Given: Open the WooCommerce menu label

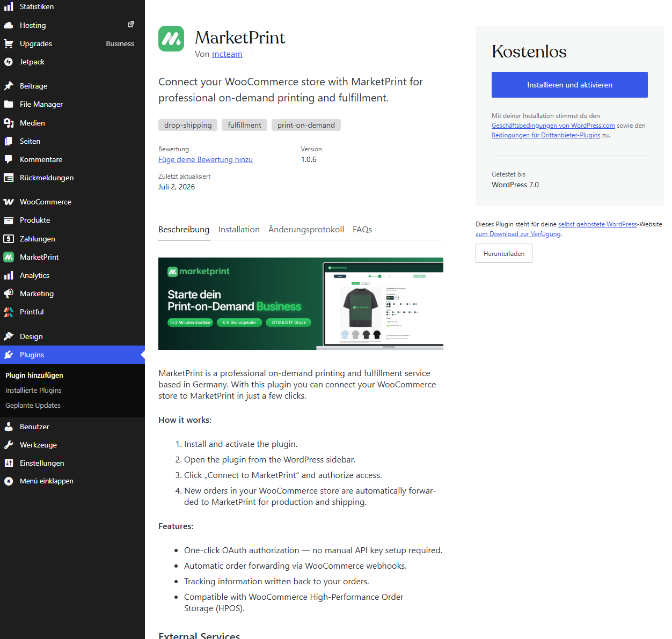Looking at the screenshot, I should point(46,202).
